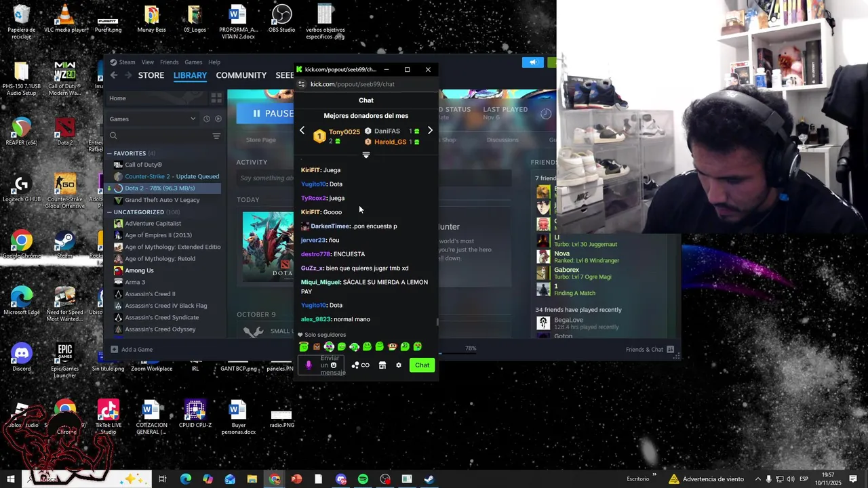Open Spotify from the taskbar
This screenshot has height=488, width=868.
click(363, 479)
